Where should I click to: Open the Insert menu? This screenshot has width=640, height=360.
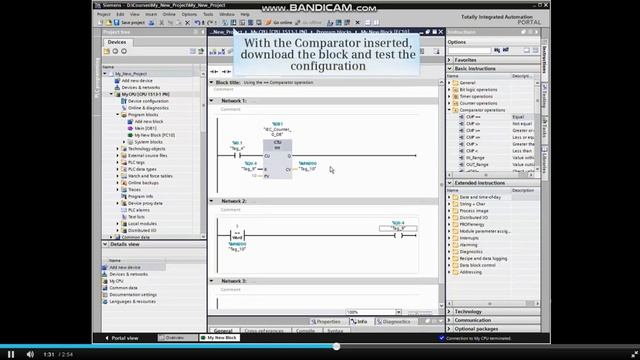(x=151, y=14)
